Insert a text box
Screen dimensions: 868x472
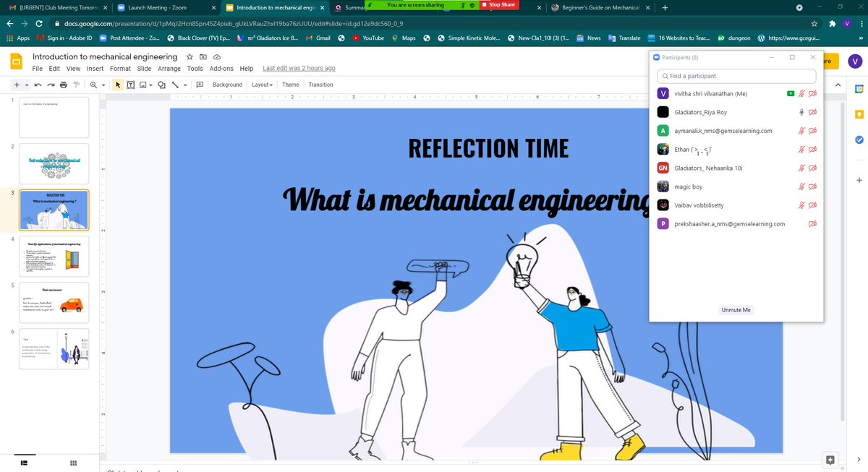[x=131, y=85]
